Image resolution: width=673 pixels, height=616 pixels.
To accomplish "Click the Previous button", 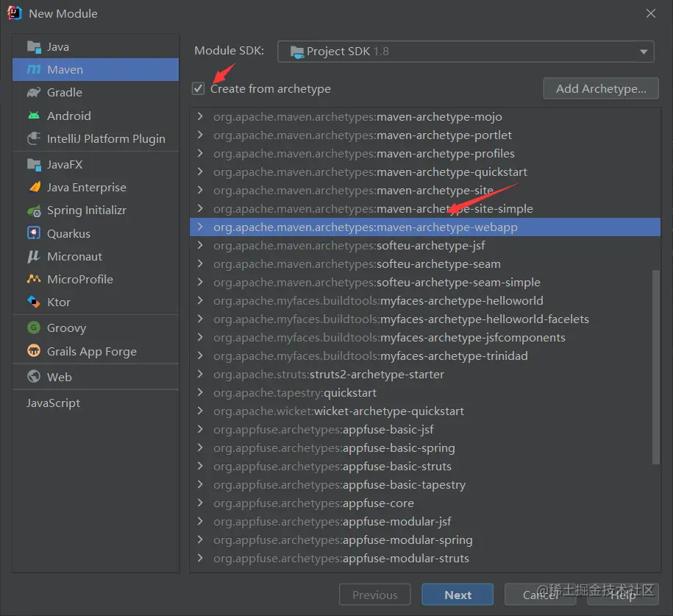I will (374, 595).
